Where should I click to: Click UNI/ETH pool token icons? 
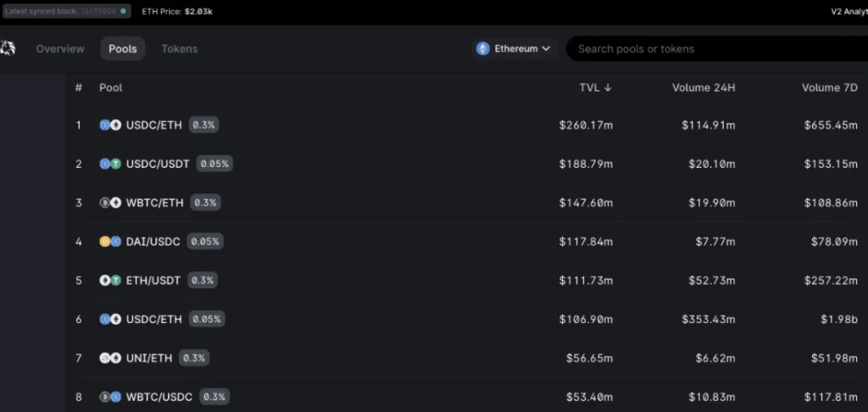point(110,359)
